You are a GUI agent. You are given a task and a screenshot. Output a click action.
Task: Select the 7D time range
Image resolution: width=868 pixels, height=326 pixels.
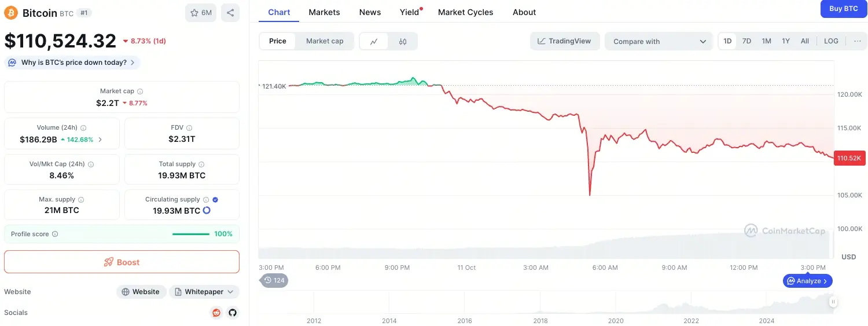746,41
